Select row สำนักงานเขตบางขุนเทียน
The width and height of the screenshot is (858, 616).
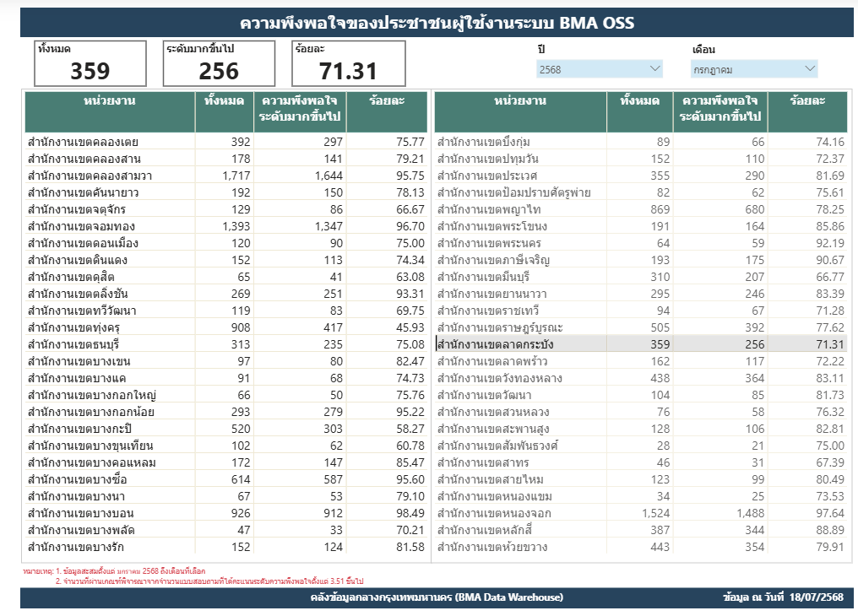point(226,446)
